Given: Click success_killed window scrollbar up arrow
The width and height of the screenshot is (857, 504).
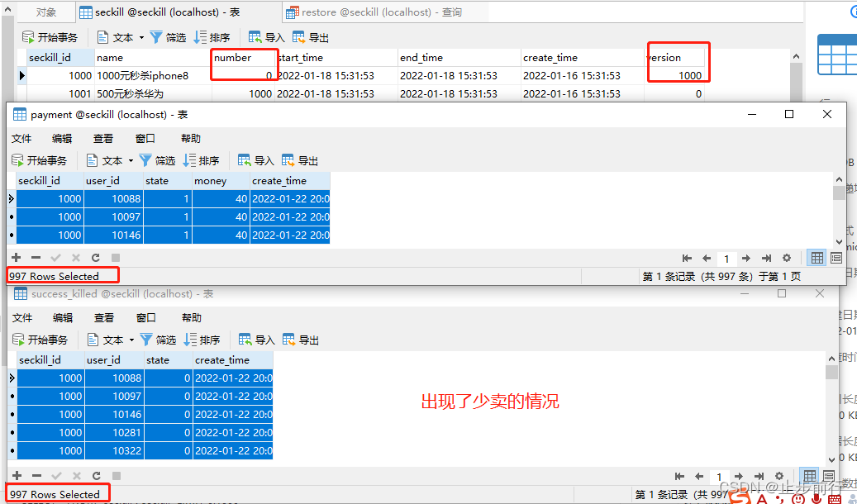Looking at the screenshot, I should coord(831,359).
